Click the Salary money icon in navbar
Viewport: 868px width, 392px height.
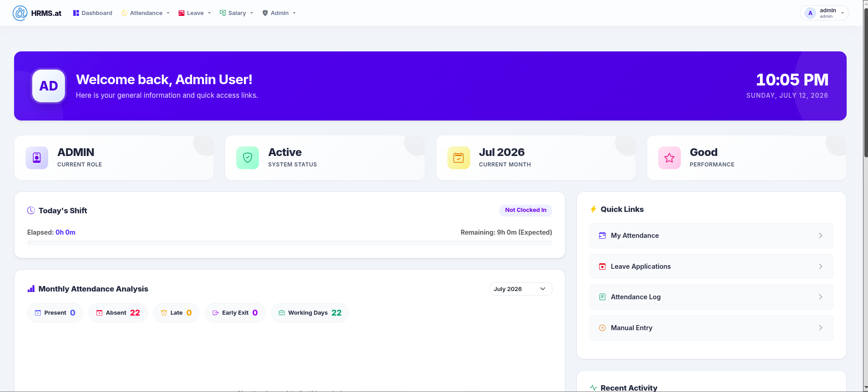[223, 13]
